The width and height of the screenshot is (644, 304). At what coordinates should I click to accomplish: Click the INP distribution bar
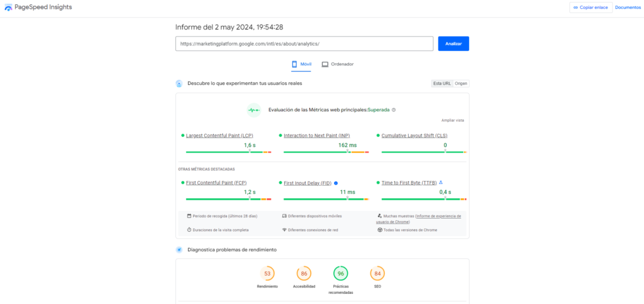[x=326, y=152]
